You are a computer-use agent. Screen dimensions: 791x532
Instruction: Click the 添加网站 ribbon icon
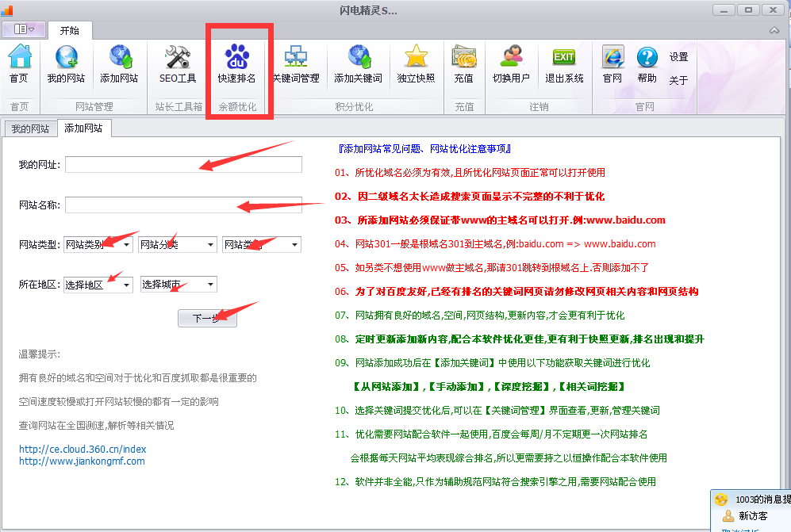pyautogui.click(x=119, y=63)
